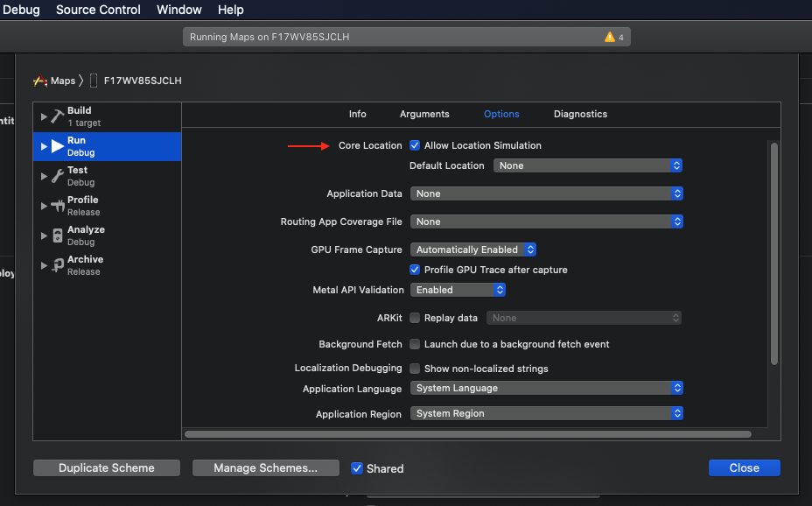Open the GPU Frame Capture dropdown
The width and height of the screenshot is (812, 506).
473,249
